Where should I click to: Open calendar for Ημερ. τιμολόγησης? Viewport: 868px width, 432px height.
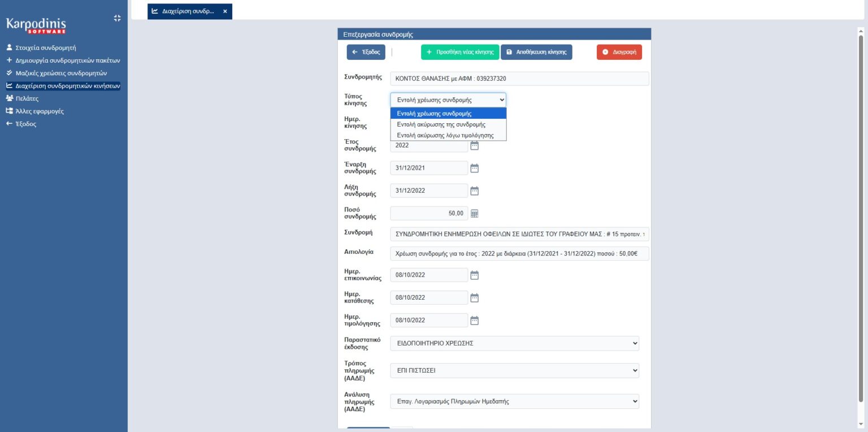pyautogui.click(x=474, y=321)
